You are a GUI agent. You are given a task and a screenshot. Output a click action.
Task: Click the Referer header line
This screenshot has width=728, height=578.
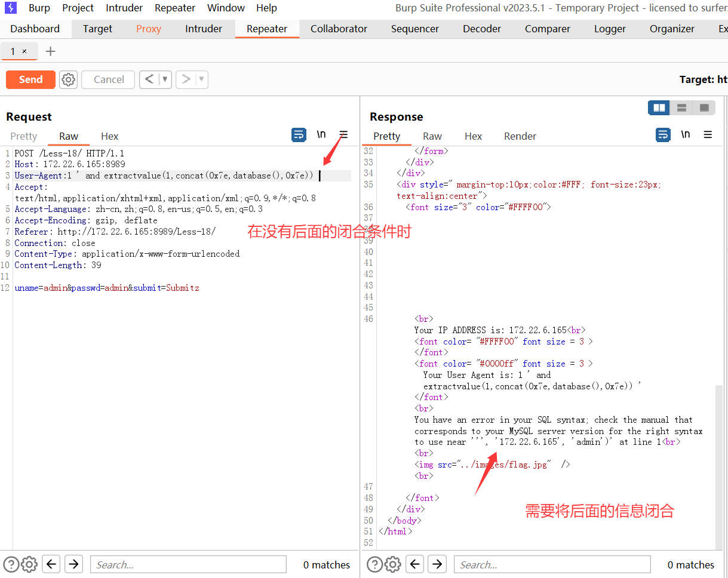point(115,232)
